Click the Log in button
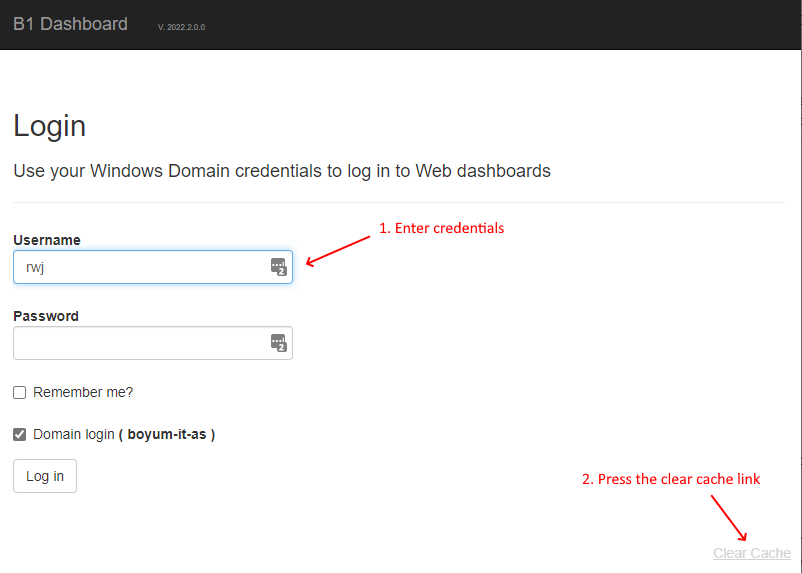The height and width of the screenshot is (573, 802). click(45, 476)
